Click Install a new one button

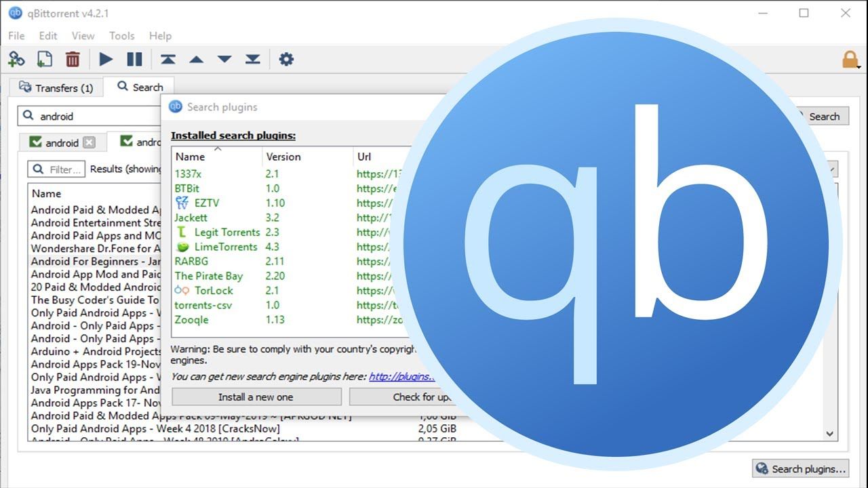point(256,397)
